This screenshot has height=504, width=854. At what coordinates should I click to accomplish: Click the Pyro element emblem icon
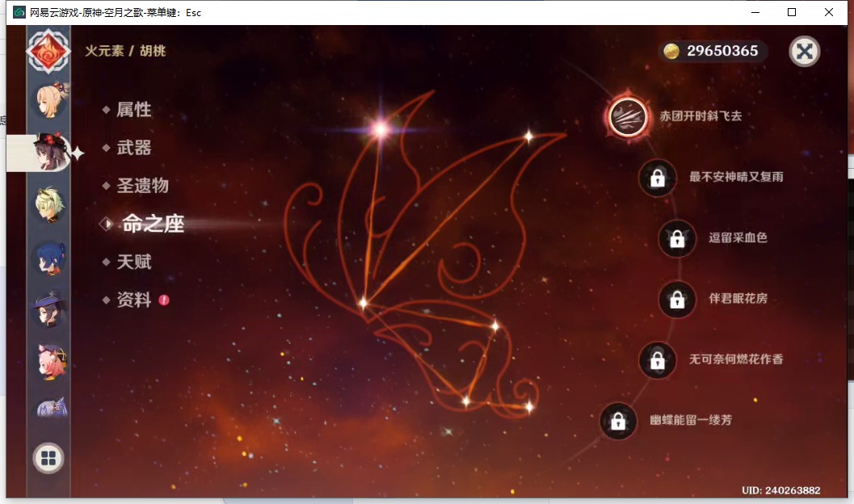point(48,51)
